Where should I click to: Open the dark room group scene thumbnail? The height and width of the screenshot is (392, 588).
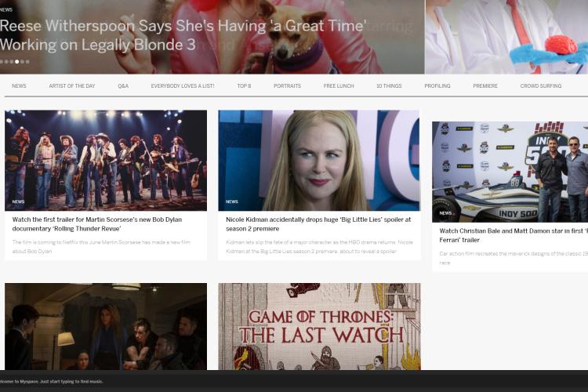pyautogui.click(x=106, y=326)
